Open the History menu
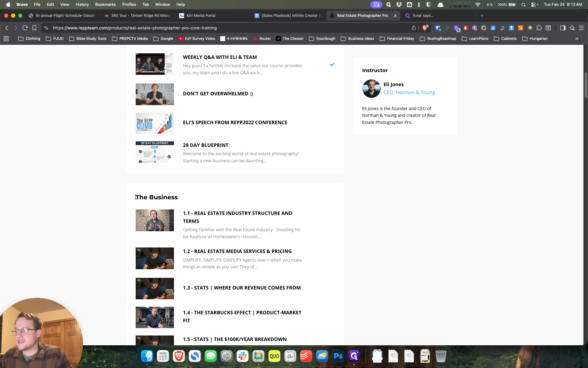 82,5
